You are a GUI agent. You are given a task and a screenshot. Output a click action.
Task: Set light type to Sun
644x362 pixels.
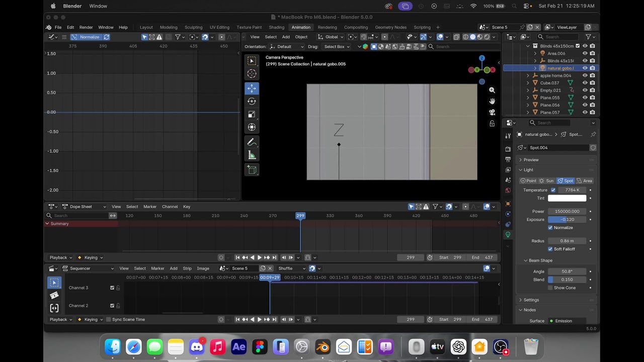point(546,181)
